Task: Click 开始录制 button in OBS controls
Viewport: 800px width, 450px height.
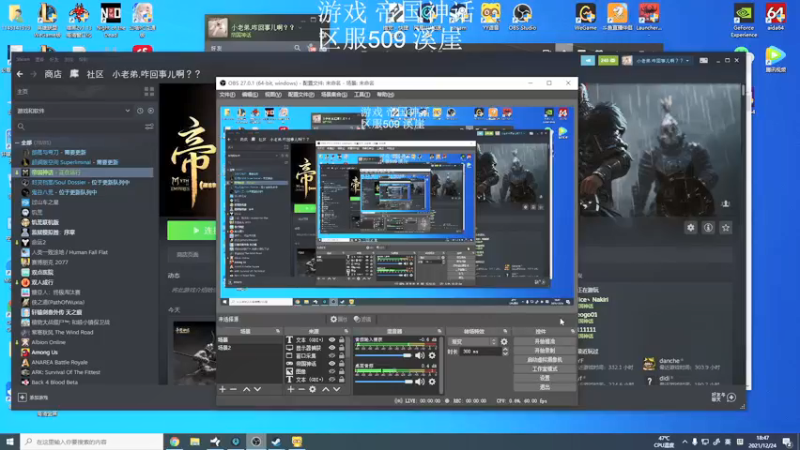Action: (544, 351)
